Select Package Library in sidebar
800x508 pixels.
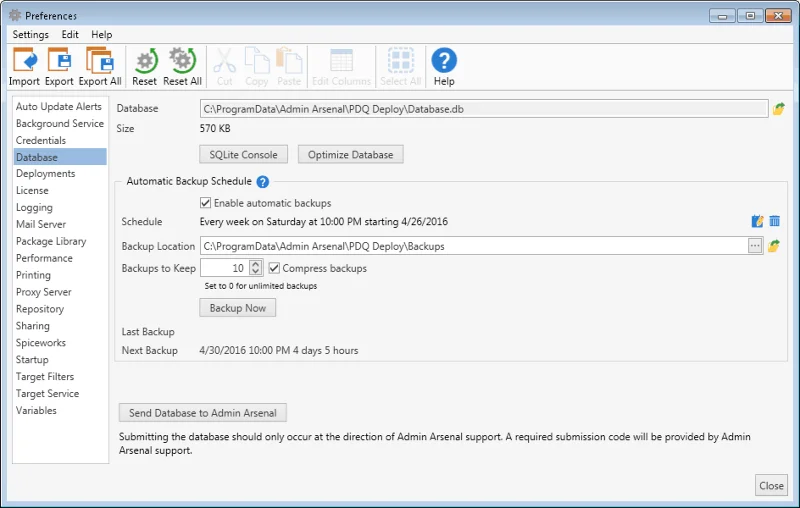[51, 241]
